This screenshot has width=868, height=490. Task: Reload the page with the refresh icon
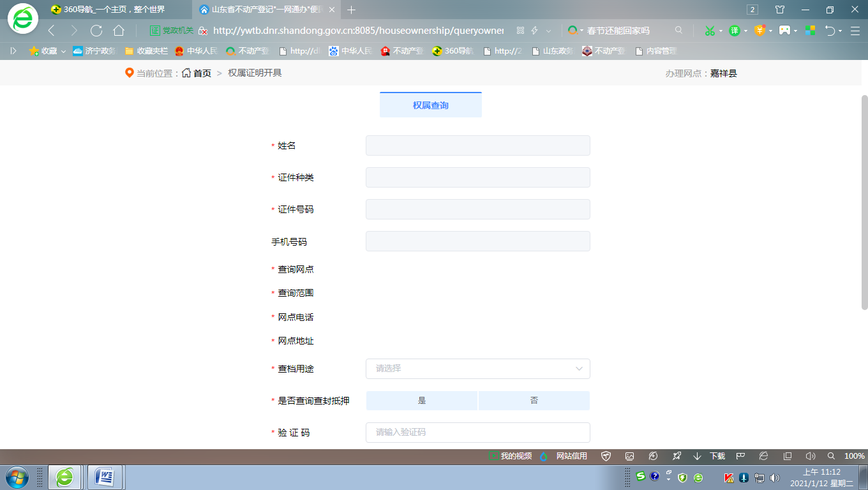pos(96,31)
